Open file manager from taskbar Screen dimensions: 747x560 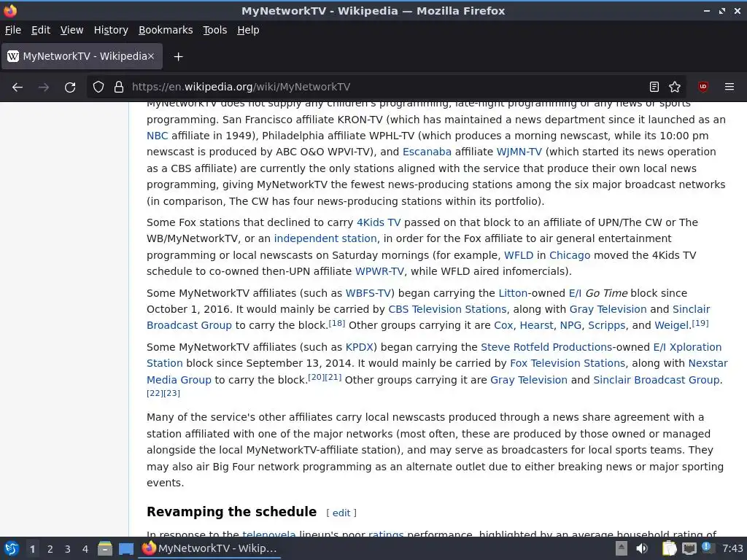[x=105, y=548]
